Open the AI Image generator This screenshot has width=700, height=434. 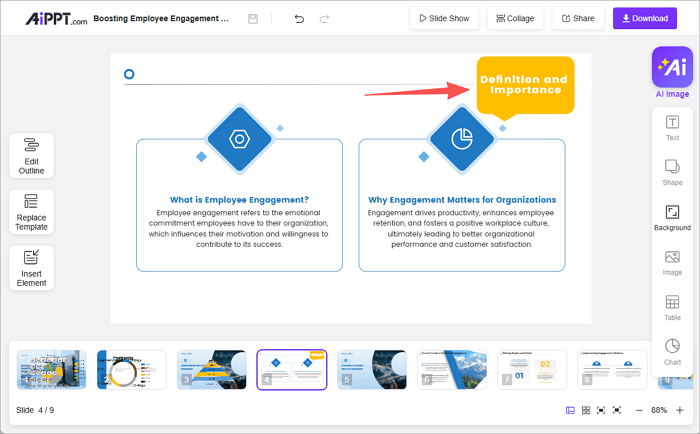click(672, 72)
